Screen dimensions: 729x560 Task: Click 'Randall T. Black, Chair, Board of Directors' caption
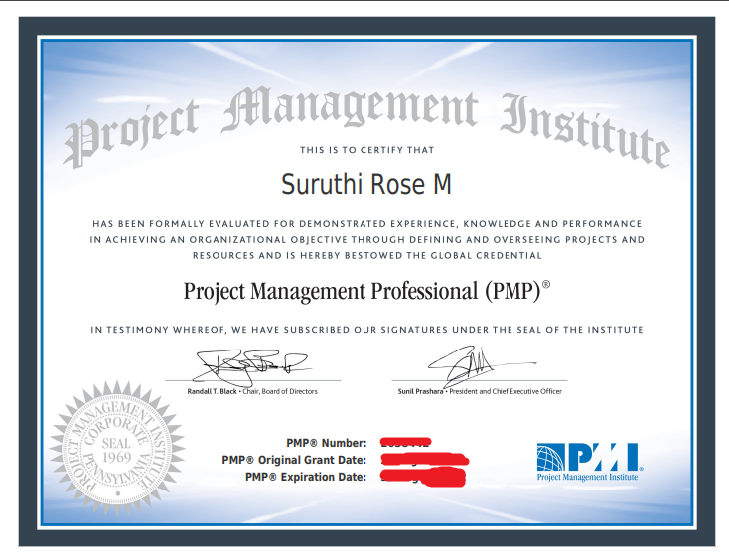click(252, 391)
